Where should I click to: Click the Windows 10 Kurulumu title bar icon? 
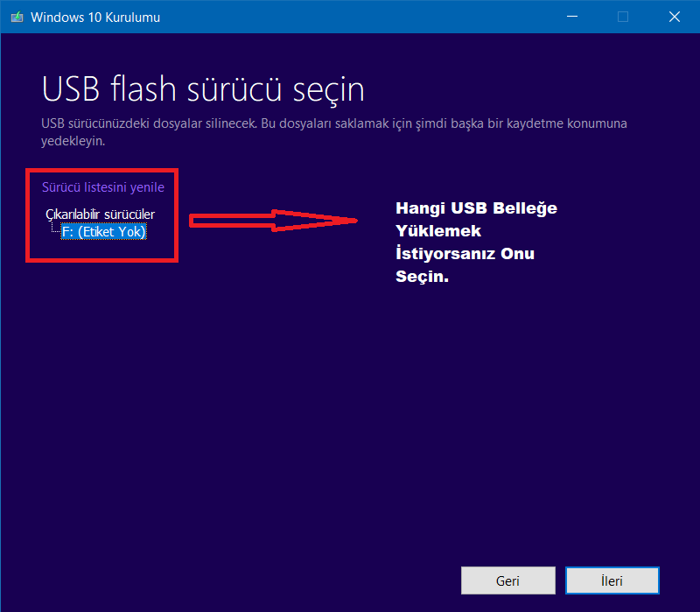pyautogui.click(x=17, y=17)
